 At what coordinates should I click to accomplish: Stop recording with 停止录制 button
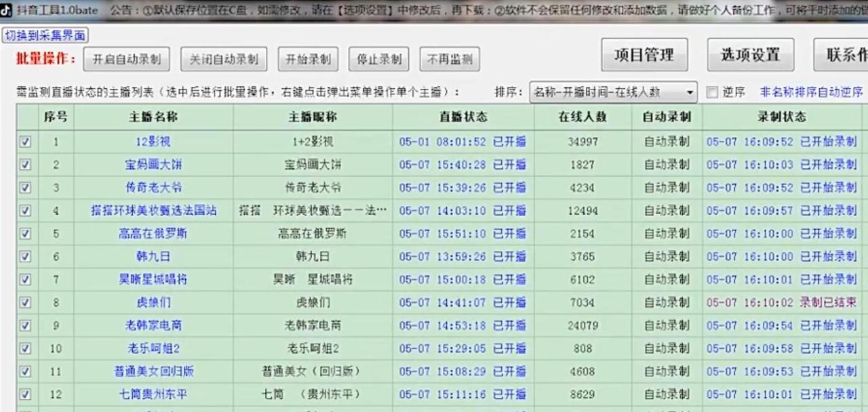pyautogui.click(x=378, y=59)
